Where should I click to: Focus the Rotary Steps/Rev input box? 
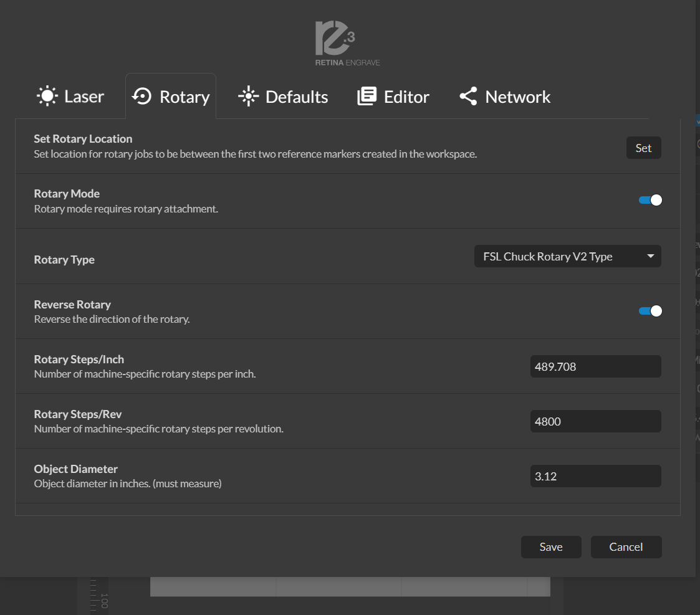[595, 421]
